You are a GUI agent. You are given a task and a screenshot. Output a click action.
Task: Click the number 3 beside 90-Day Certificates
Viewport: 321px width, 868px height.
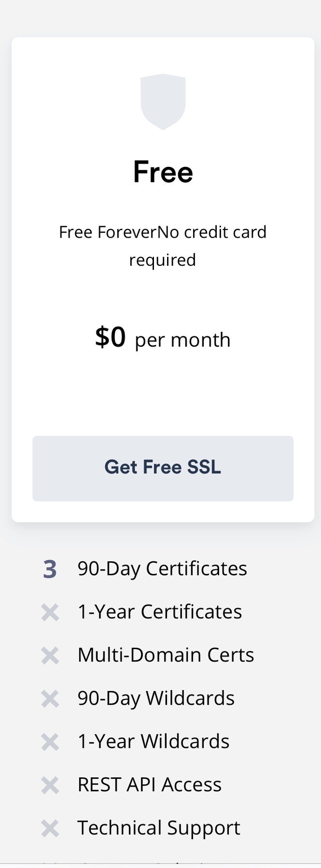pyautogui.click(x=50, y=570)
